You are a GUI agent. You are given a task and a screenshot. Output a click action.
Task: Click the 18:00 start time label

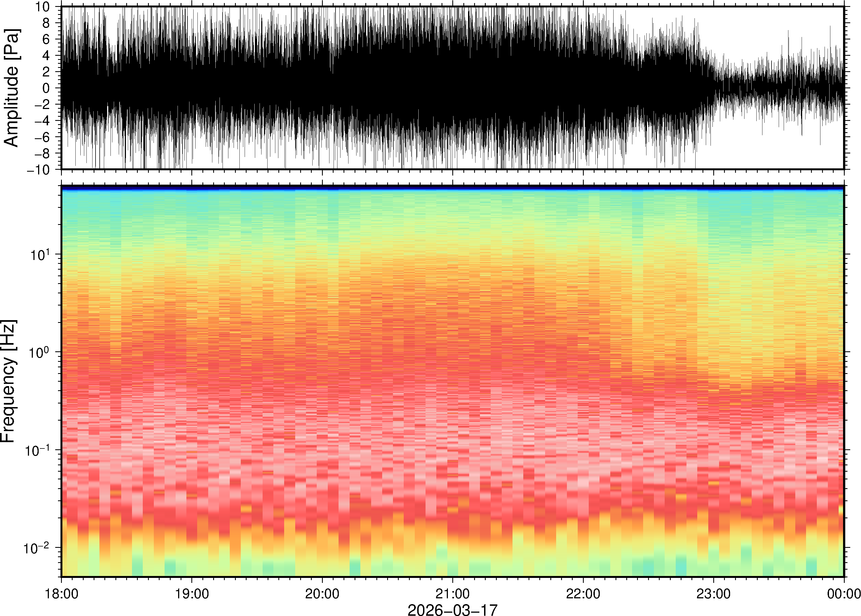click(x=62, y=593)
